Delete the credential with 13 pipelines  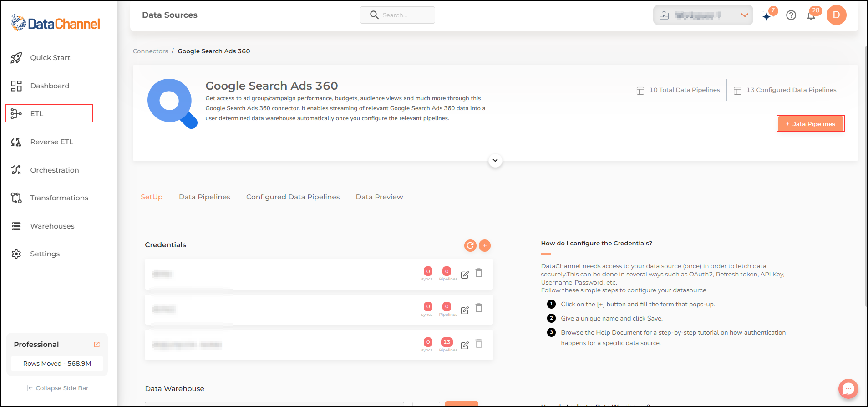pyautogui.click(x=479, y=344)
